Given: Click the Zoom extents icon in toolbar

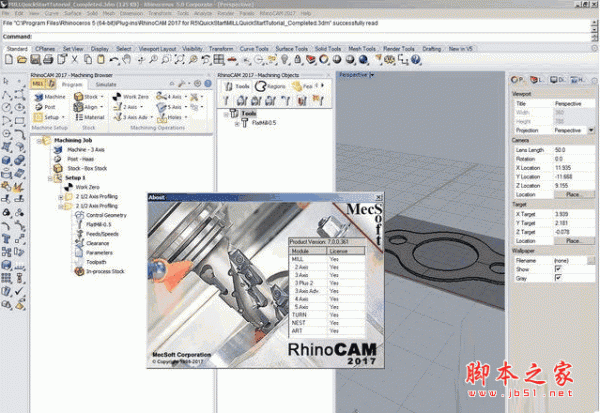Looking at the screenshot, I should pyautogui.click(x=179, y=60).
